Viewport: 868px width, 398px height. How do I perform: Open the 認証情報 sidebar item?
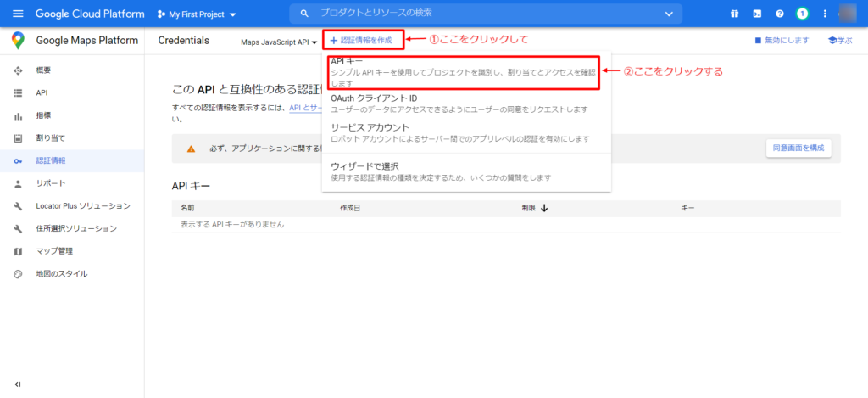72,160
